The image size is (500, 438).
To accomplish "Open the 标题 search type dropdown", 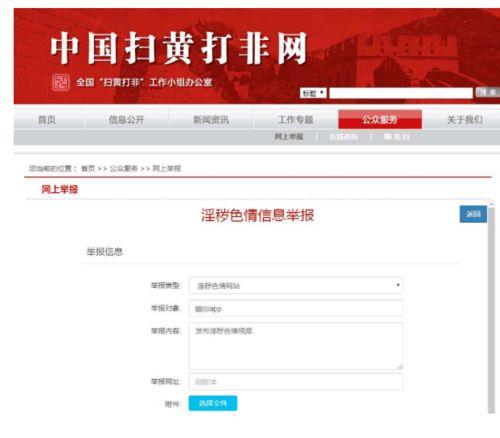I will click(313, 93).
